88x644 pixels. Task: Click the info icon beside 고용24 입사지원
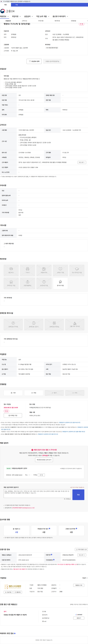(76, 529)
